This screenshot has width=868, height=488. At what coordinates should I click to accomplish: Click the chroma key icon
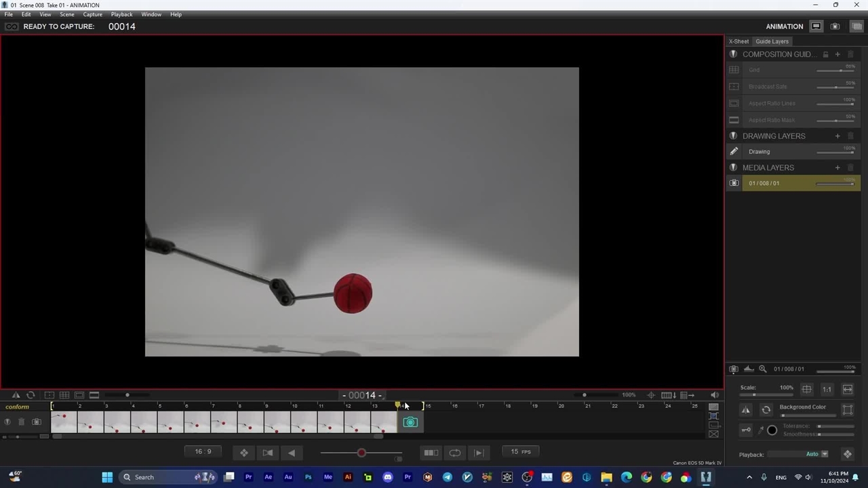tap(746, 430)
